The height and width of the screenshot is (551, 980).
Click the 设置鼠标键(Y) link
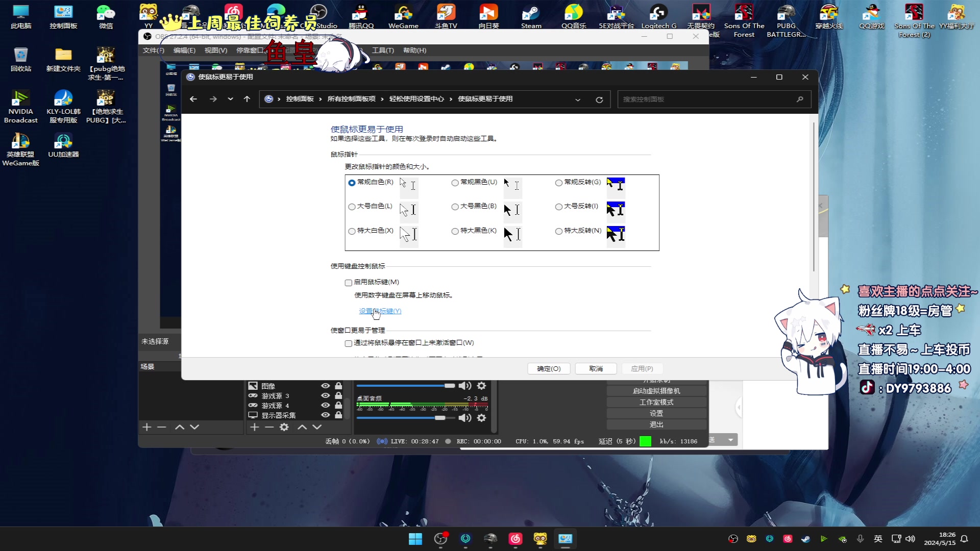[380, 311]
